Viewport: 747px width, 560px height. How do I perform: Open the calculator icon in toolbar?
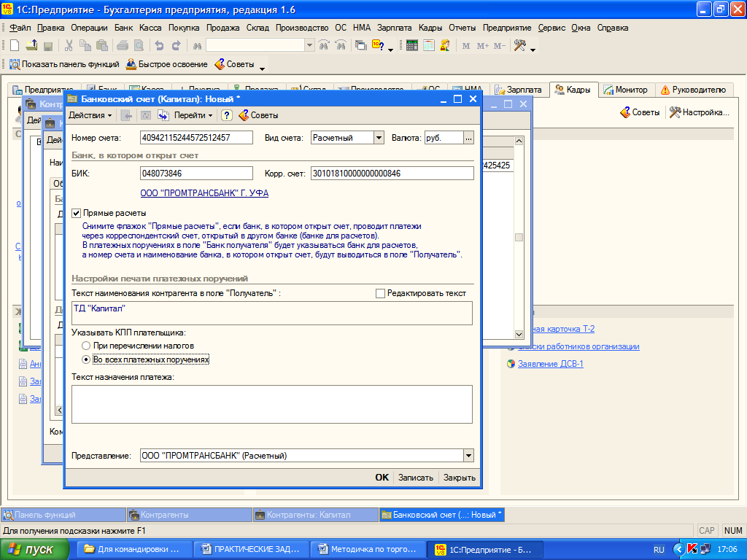point(412,46)
